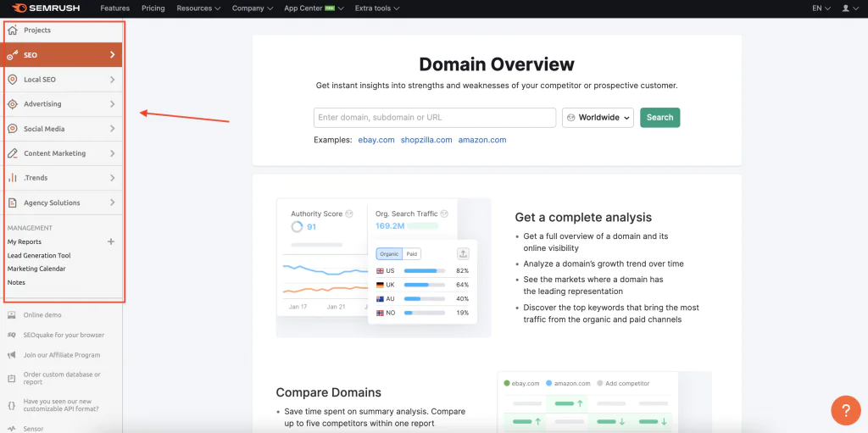Open the Pricing page

[x=153, y=8]
